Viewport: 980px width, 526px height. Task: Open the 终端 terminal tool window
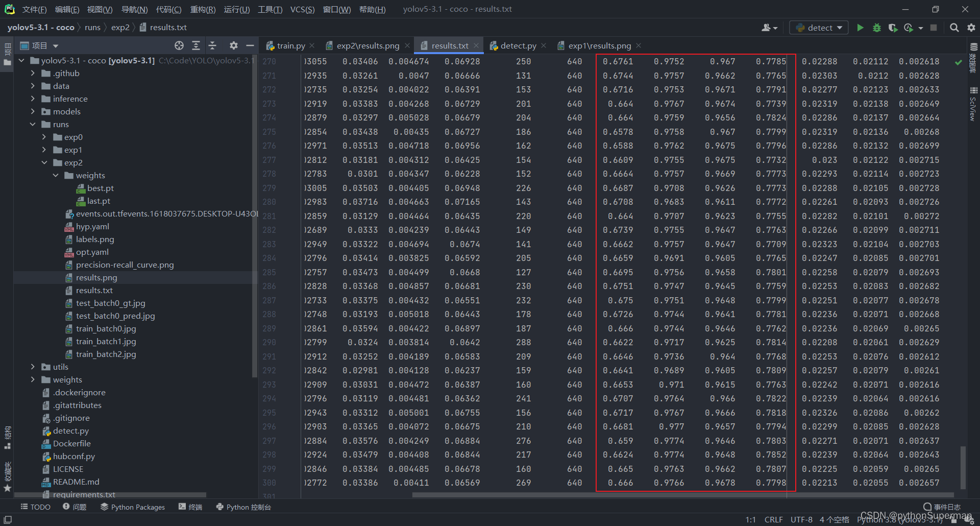tap(190, 507)
